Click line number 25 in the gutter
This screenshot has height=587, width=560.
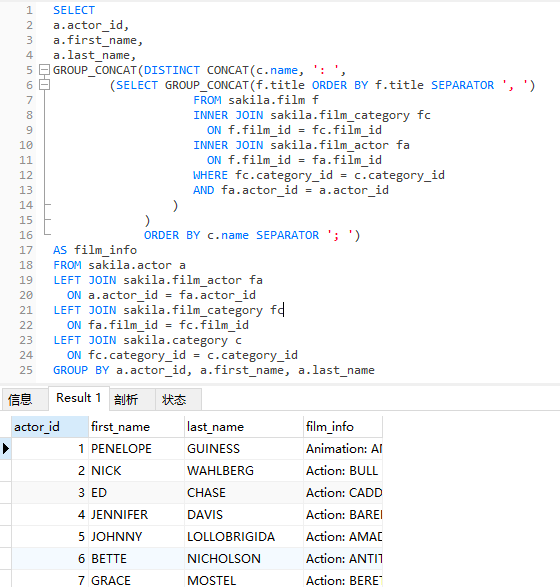pyautogui.click(x=26, y=370)
